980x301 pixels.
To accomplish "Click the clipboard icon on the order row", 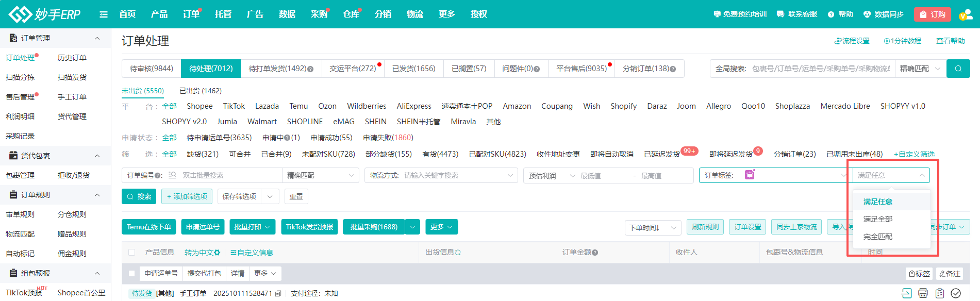I will (940, 293).
